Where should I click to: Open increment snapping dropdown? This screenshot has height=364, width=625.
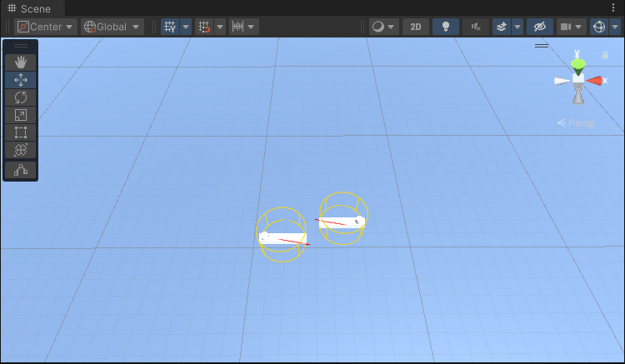[244, 27]
